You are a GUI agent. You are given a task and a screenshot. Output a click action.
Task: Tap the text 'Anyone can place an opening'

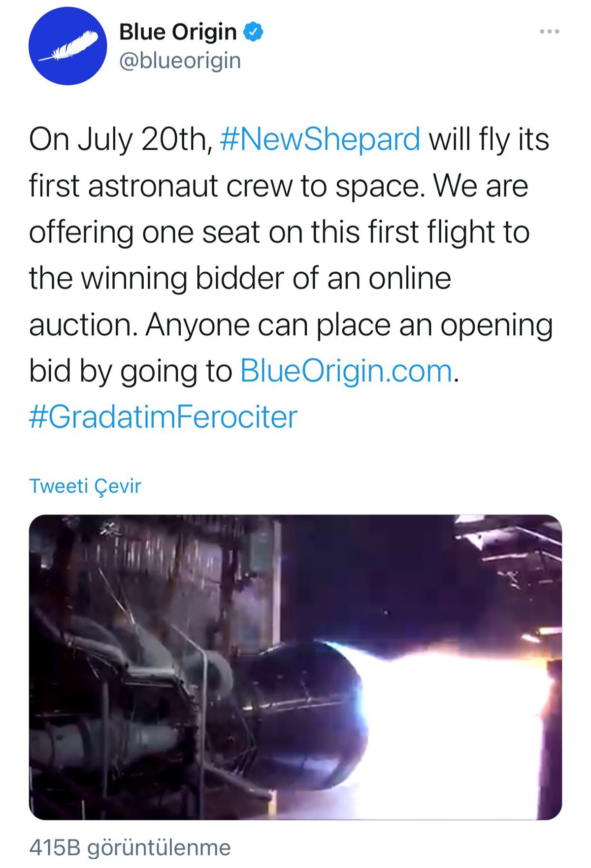pyautogui.click(x=349, y=325)
